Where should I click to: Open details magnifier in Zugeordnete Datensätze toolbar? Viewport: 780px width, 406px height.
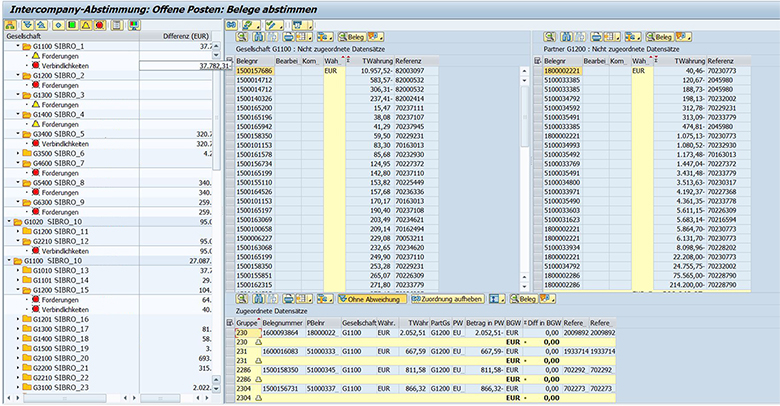[x=242, y=299]
